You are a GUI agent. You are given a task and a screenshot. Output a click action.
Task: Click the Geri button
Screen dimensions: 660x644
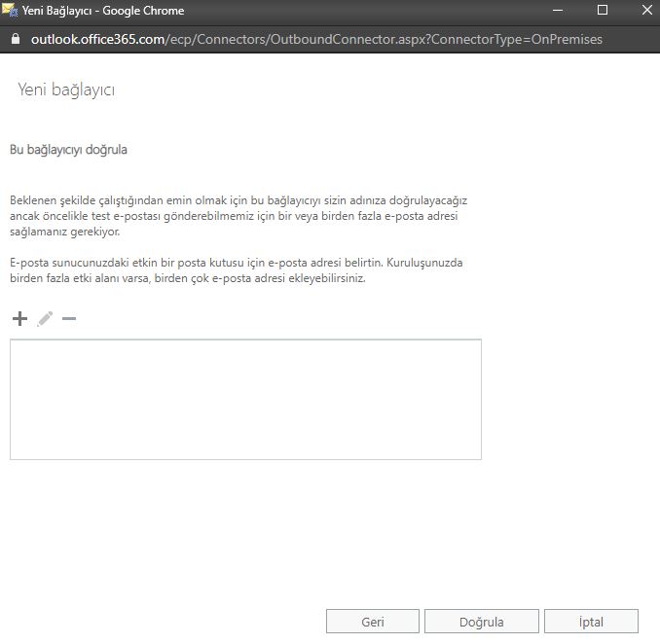[x=373, y=622]
